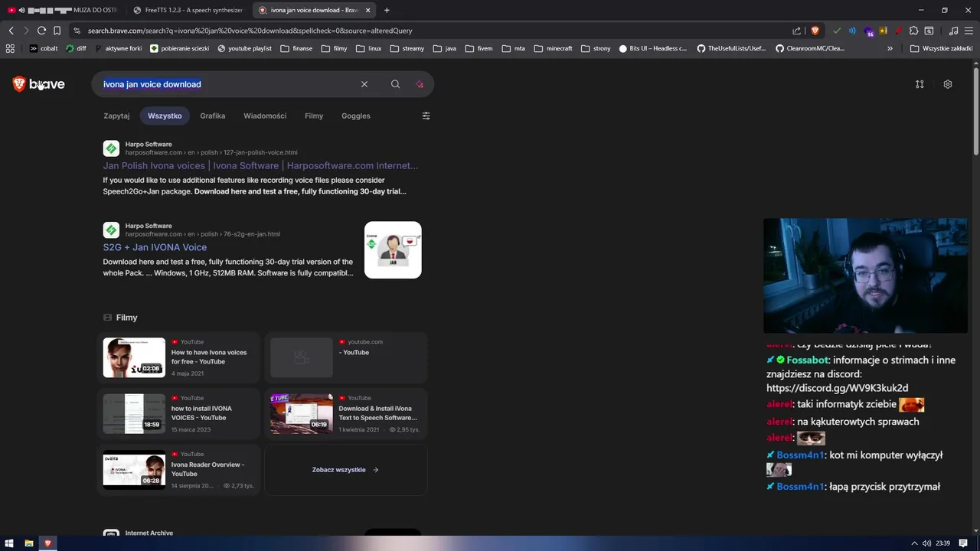This screenshot has width=980, height=551.
Task: Open notifications center in the taskbar
Action: (963, 543)
